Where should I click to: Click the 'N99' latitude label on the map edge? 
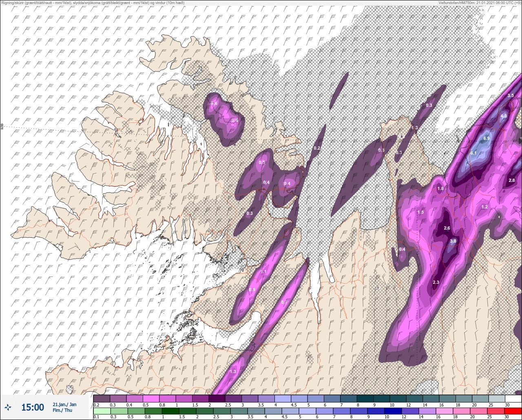click(2, 127)
